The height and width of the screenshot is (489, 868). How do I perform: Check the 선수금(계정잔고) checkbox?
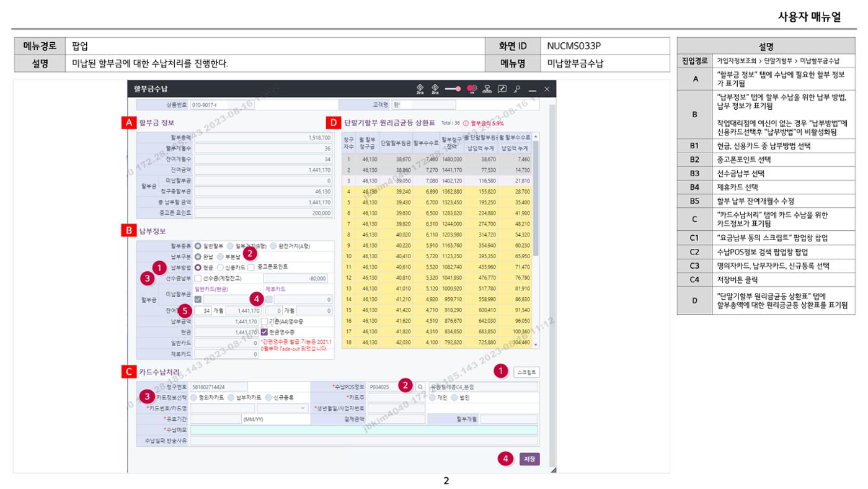[x=198, y=278]
